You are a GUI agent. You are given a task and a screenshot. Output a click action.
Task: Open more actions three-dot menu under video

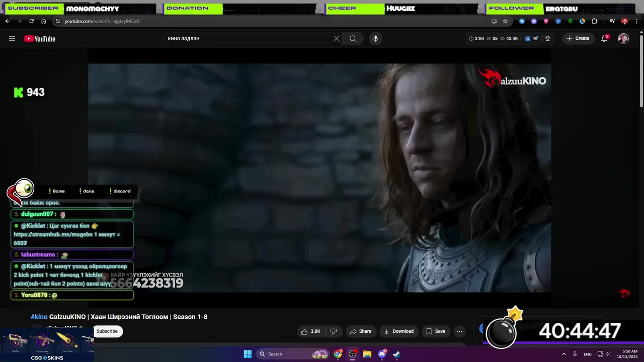459,331
